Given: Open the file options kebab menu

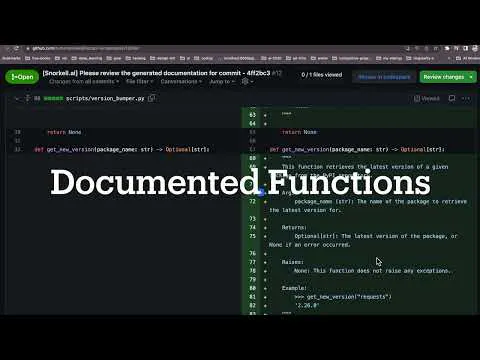Looking at the screenshot, I should pos(466,98).
